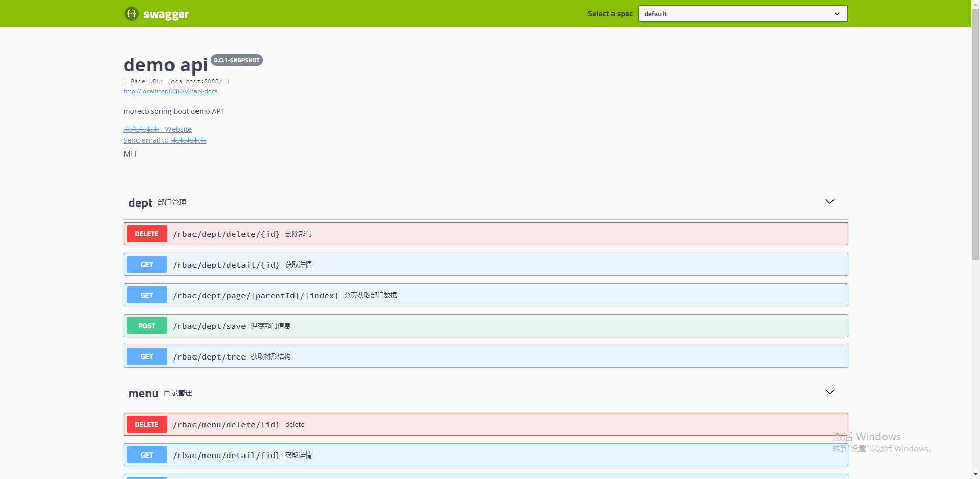Screen dimensions: 980x479
Task: Click the page scrollbar up arrow
Action: tap(975, 4)
